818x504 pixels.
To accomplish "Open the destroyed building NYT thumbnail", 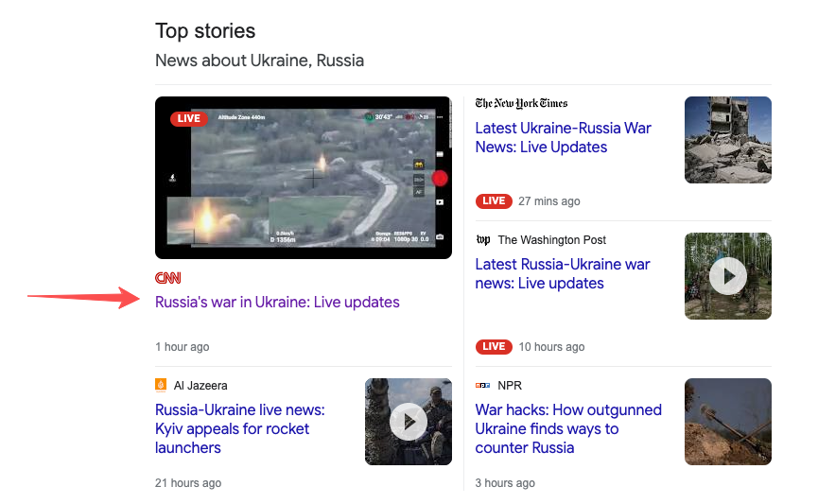I will click(728, 140).
